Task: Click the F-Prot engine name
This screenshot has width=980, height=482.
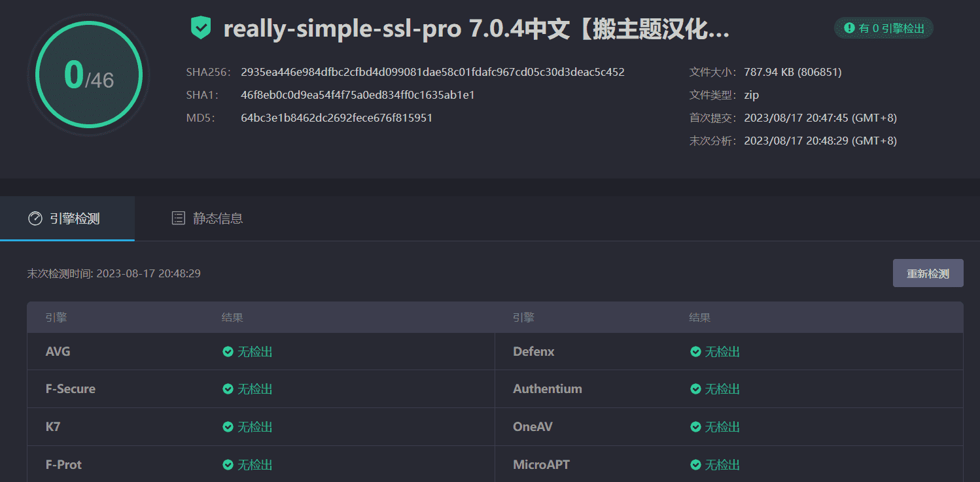Action: pos(64,465)
